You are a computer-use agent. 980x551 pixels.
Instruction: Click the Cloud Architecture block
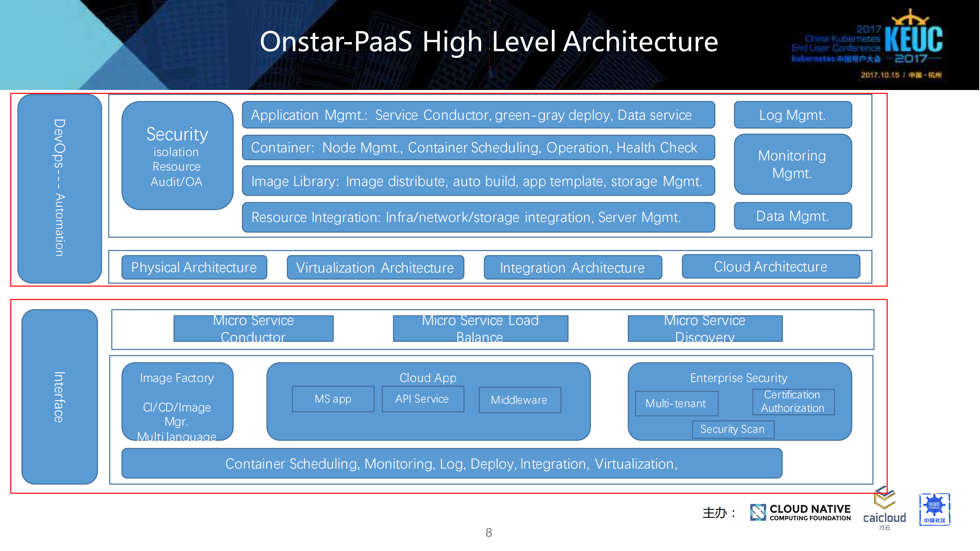click(x=771, y=267)
